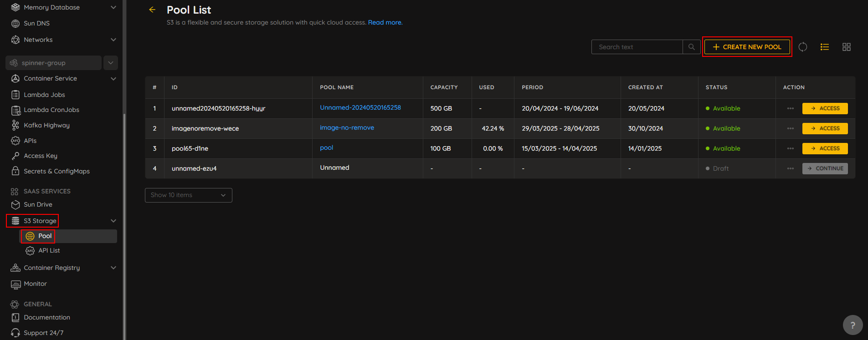
Task: Open Sun Drive menu item
Action: coord(38,204)
